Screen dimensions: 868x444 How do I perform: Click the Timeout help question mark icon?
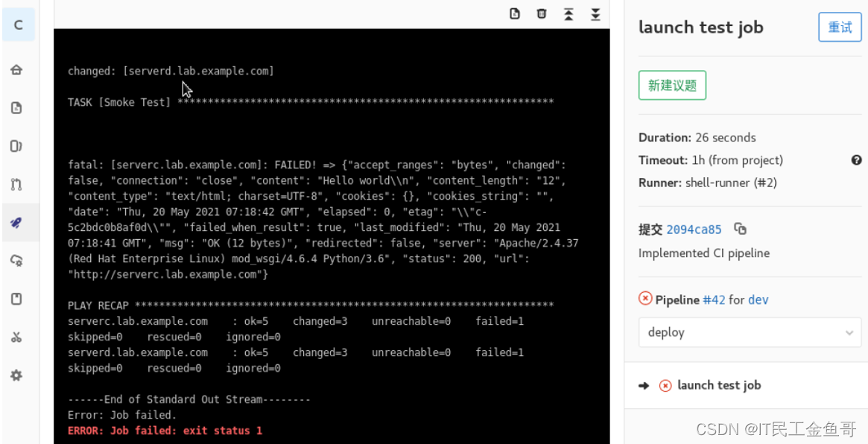pos(856,160)
